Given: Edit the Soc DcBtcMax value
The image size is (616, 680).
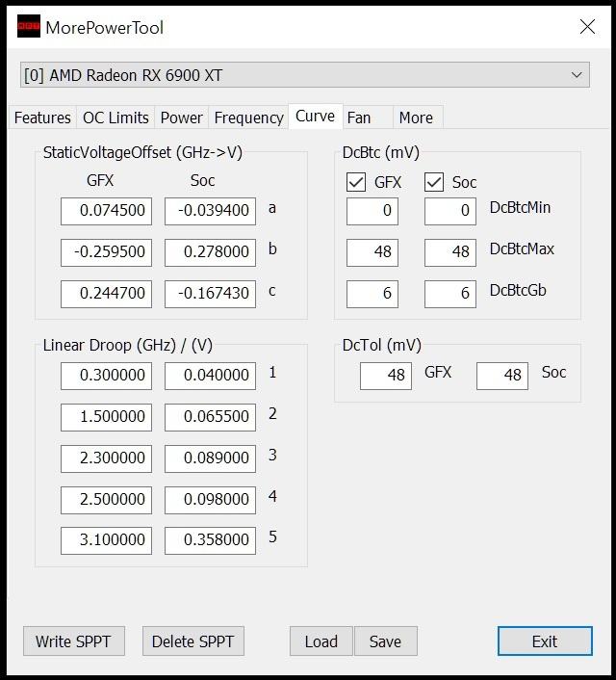Looking at the screenshot, I should pos(450,252).
